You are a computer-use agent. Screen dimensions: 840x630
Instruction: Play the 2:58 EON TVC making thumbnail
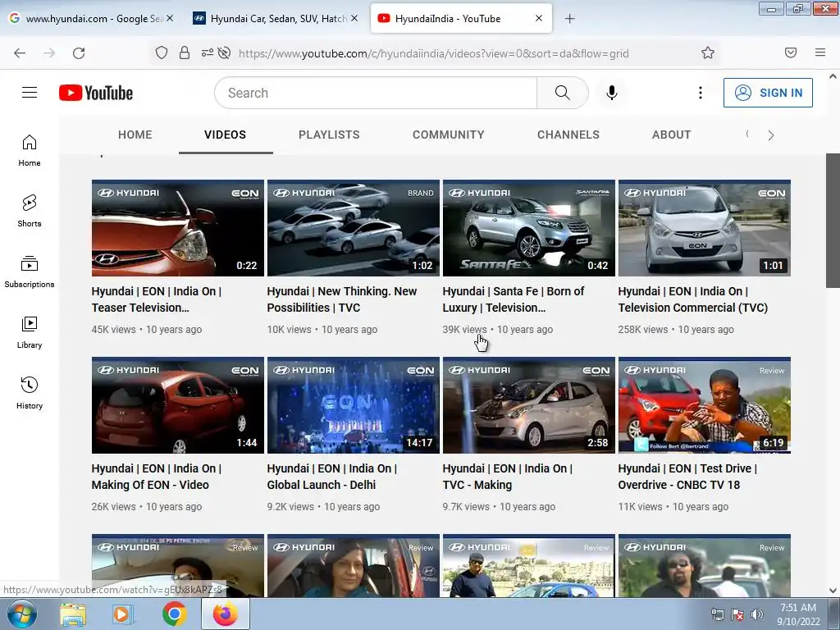(529, 405)
